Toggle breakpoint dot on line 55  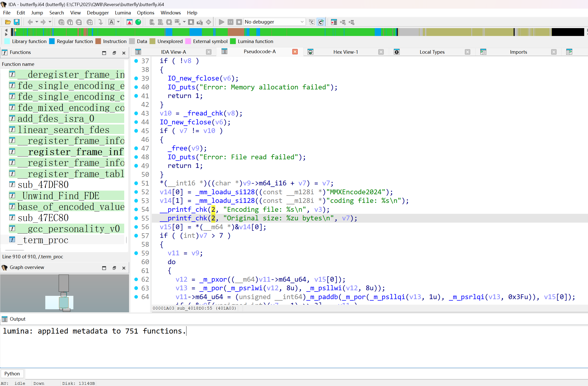click(136, 218)
